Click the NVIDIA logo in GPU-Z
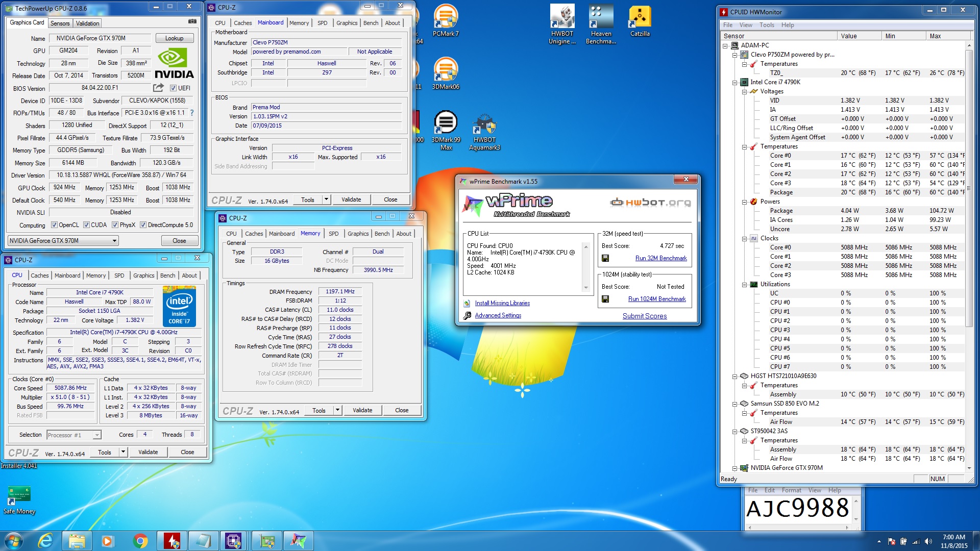The height and width of the screenshot is (551, 980). click(x=174, y=64)
